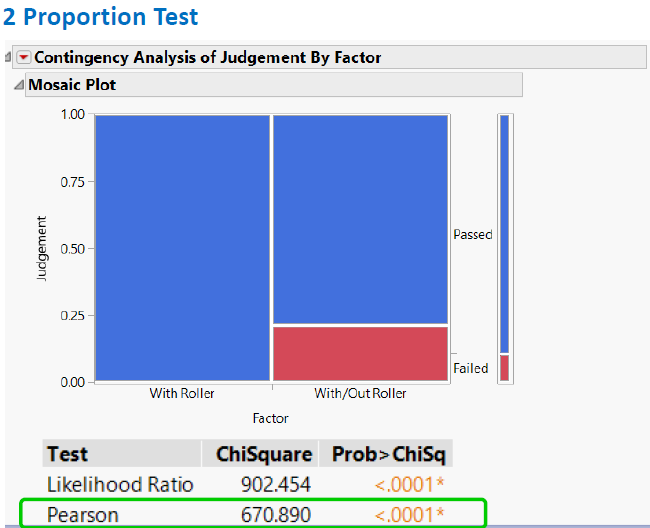The image size is (650, 528).
Task: Select the Without Roller passed blue block
Action: pos(361,219)
